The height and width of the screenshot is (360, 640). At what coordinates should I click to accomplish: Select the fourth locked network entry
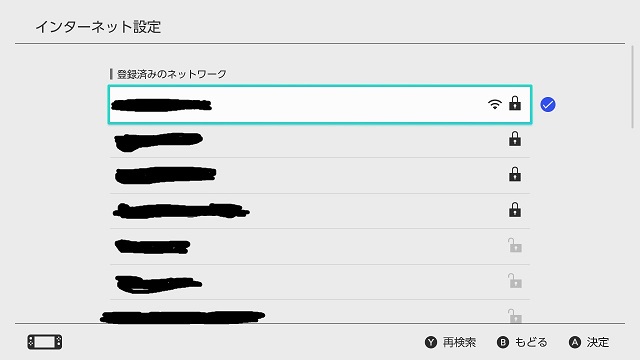[x=320, y=211]
